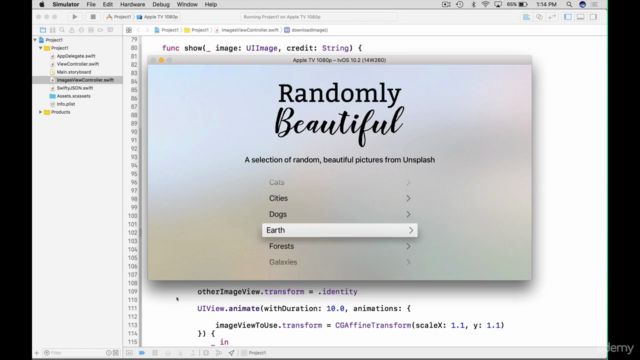Select Dogs row in simulator
This screenshot has height=360, width=640.
(340, 214)
